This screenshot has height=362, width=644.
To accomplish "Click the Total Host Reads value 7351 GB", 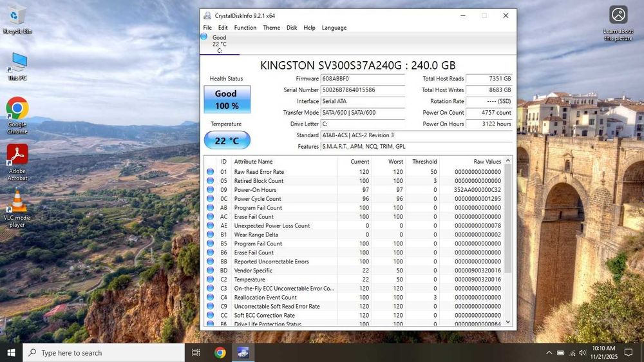I will click(x=489, y=79).
